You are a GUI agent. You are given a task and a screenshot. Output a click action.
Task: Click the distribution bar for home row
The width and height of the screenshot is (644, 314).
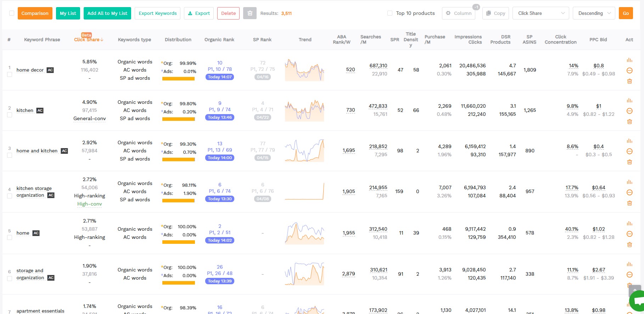click(x=178, y=242)
